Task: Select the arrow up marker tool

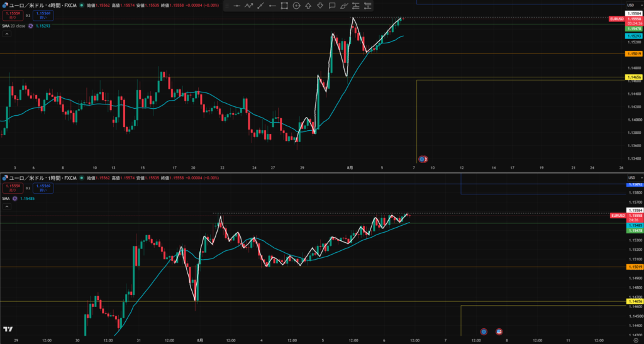Action: tap(308, 6)
